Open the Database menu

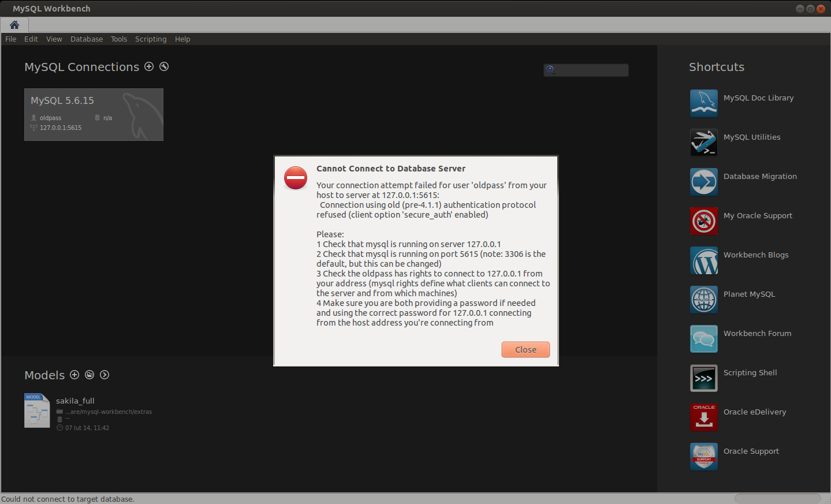click(x=86, y=39)
